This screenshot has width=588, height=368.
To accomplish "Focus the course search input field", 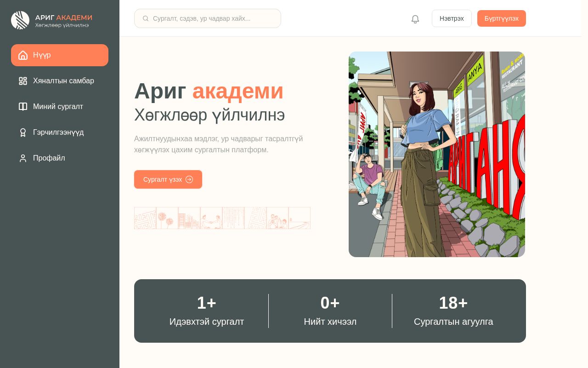I will click(208, 18).
